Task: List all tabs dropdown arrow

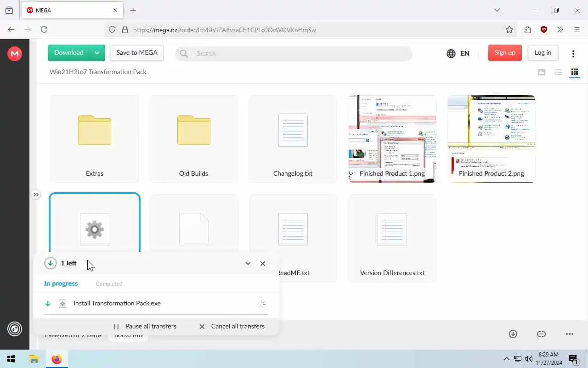Action: (x=497, y=10)
